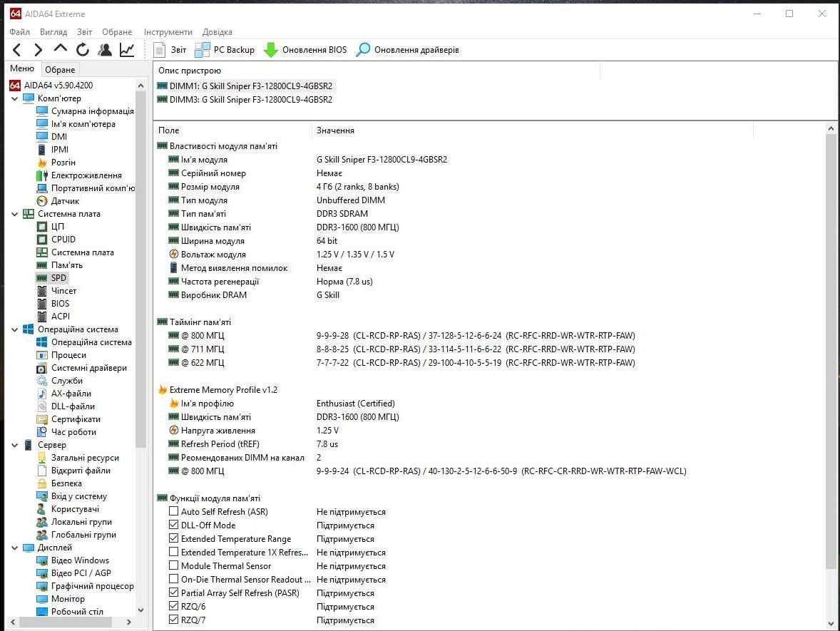This screenshot has width=840, height=631.
Task: Select the 'Графічний процесор' icon in tree
Action: coord(42,586)
